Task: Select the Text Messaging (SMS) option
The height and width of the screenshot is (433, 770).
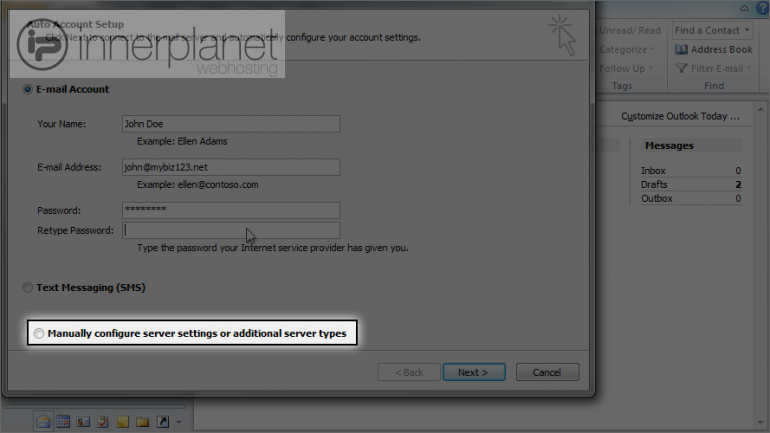Action: pyautogui.click(x=28, y=288)
